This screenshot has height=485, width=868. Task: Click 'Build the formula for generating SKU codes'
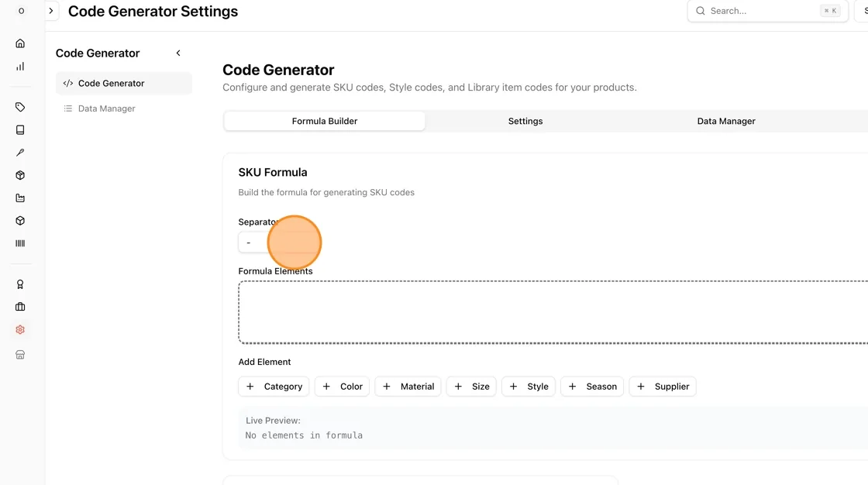[326, 193]
